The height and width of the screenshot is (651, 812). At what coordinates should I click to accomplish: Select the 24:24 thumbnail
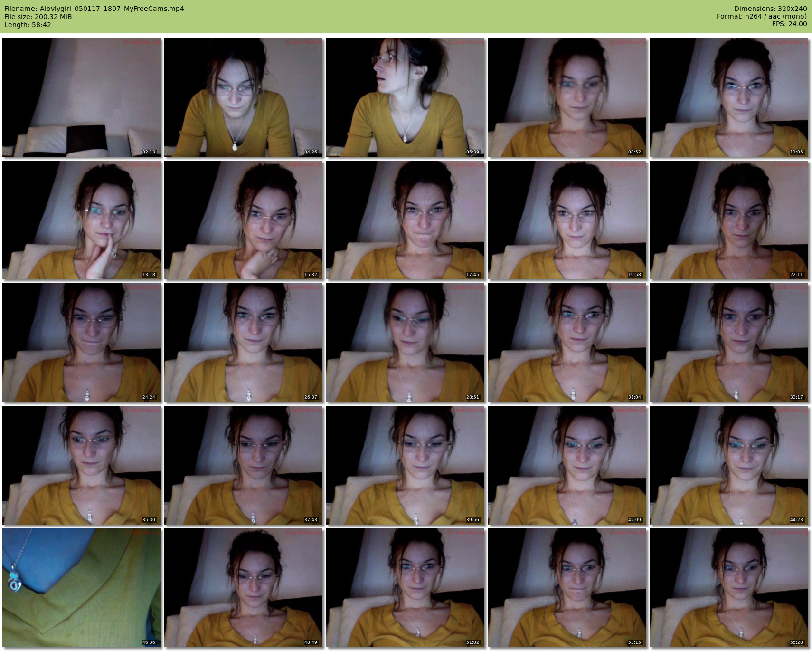pyautogui.click(x=82, y=343)
